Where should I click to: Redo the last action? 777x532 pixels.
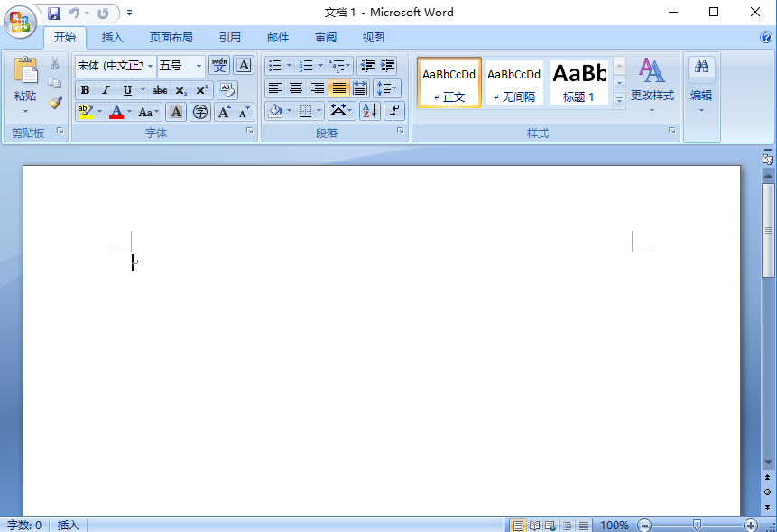pos(103,14)
